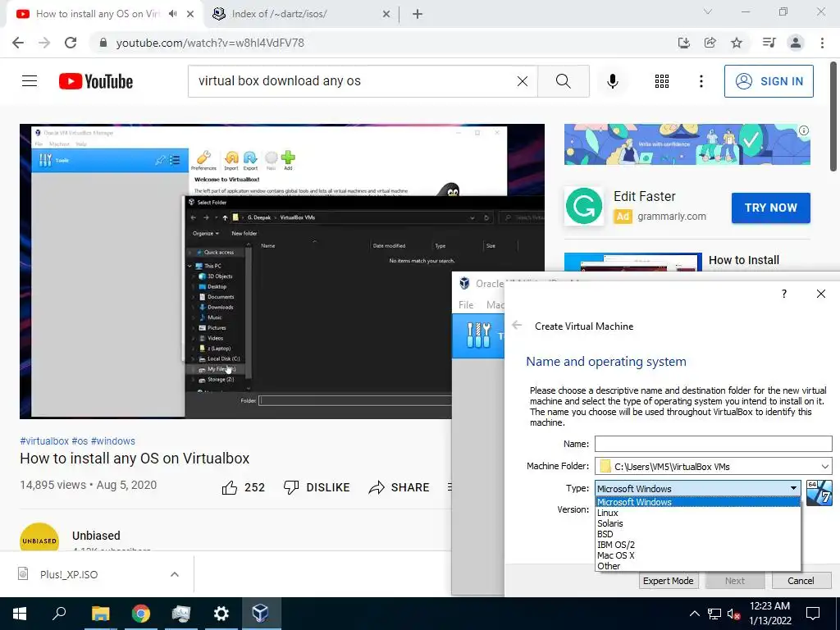The width and height of the screenshot is (840, 630).
Task: Install app icon in address bar
Action: [x=684, y=43]
